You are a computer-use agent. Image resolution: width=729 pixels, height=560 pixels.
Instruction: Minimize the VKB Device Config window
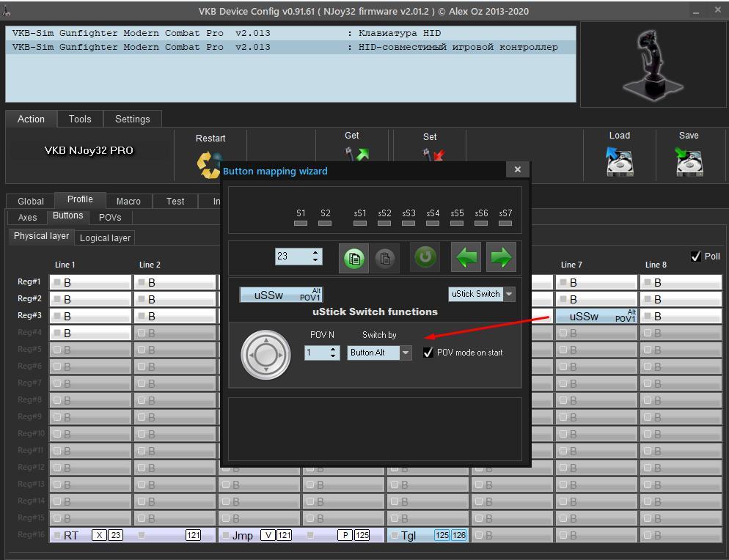click(696, 12)
